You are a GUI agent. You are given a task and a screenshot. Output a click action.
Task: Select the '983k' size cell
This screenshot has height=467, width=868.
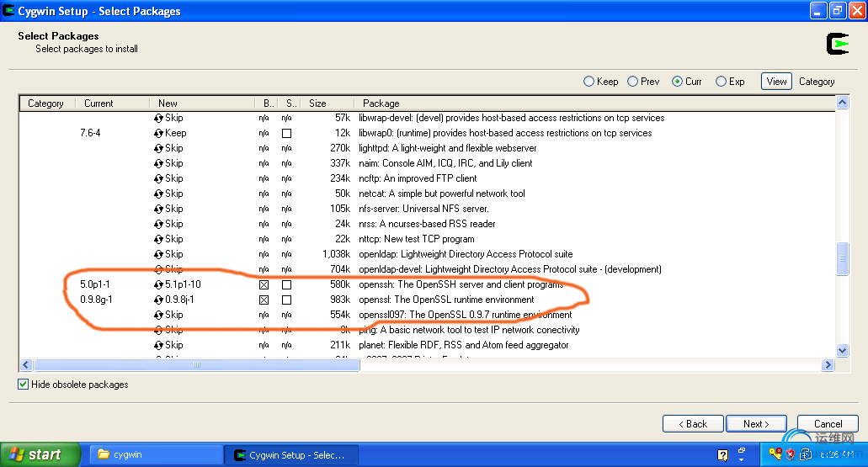pyautogui.click(x=340, y=300)
